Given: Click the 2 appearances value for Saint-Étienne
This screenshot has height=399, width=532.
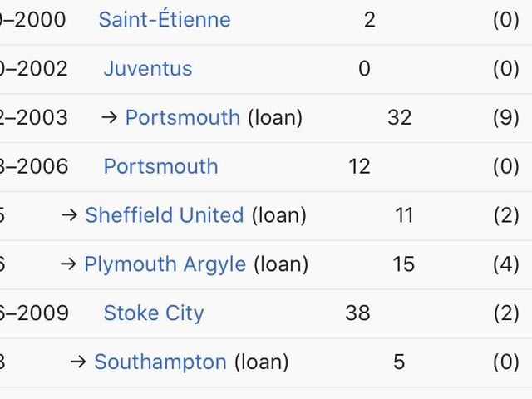Looking at the screenshot, I should click(x=370, y=20).
